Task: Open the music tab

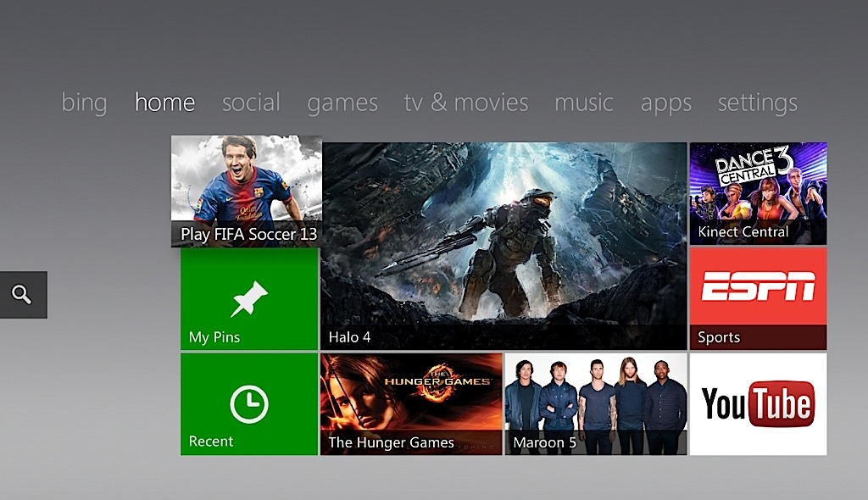Action: [584, 103]
